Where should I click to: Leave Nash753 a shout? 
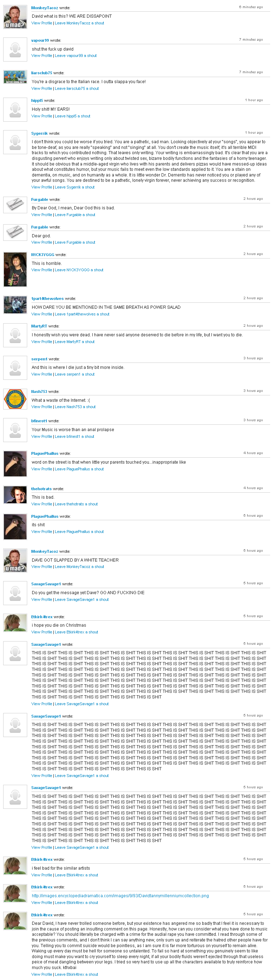[75, 407]
